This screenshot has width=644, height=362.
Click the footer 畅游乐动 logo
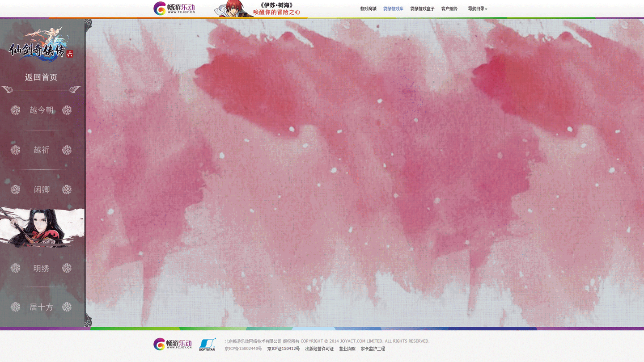pos(173,344)
